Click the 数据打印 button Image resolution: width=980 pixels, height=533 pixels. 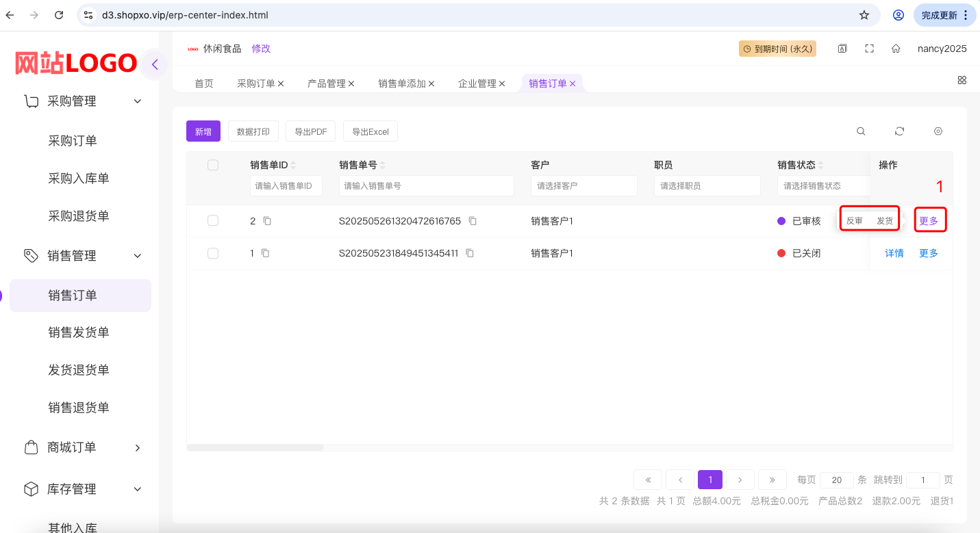253,131
